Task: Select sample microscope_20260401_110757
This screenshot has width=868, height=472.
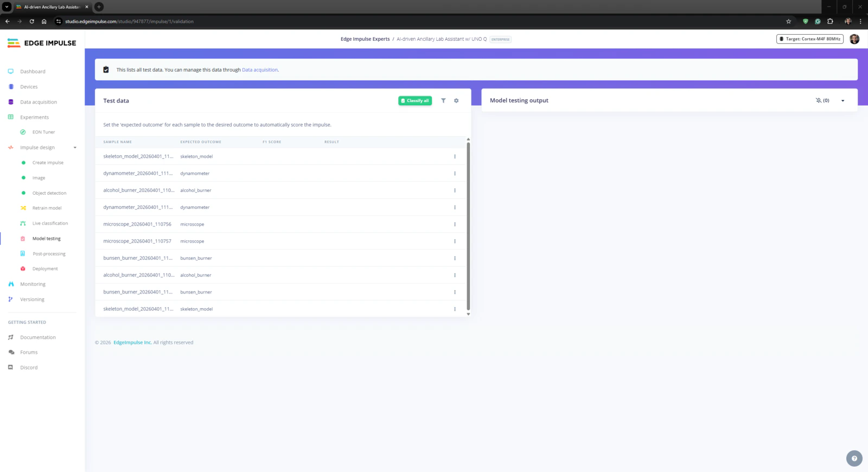Action: click(x=137, y=241)
